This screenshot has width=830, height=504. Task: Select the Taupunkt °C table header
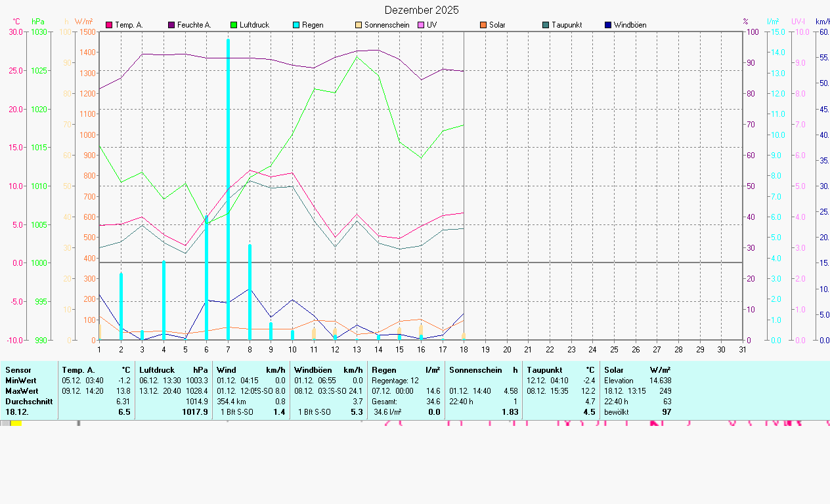click(561, 370)
